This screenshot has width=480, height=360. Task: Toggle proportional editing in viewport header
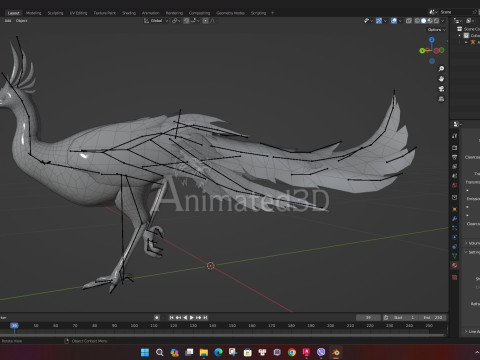205,21
